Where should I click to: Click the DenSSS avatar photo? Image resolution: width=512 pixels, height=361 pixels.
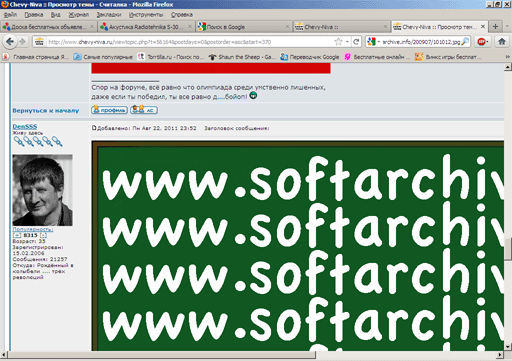[x=43, y=190]
